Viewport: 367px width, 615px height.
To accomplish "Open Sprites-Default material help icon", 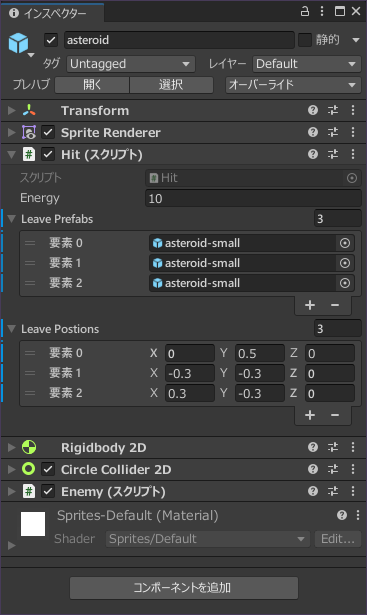I will tap(342, 515).
